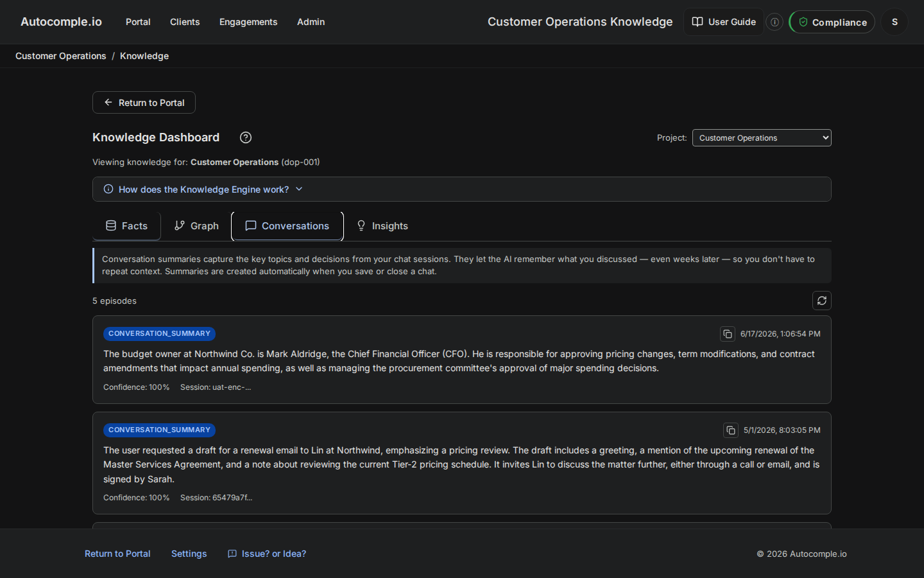Click the Customer Operations Knowledge header title
This screenshot has width=924, height=578.
(x=580, y=22)
